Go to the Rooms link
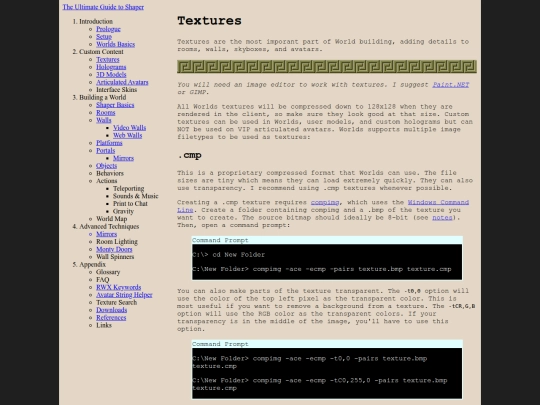Screen dimensions: 540x405 click(105, 112)
